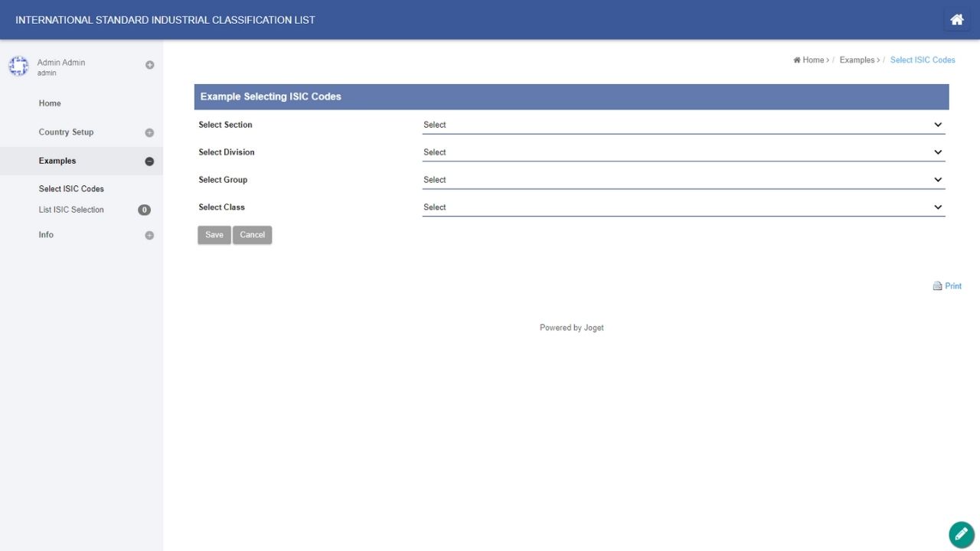Image resolution: width=980 pixels, height=551 pixels.
Task: Expand Country Setup using its plus icon
Action: pyautogui.click(x=149, y=132)
